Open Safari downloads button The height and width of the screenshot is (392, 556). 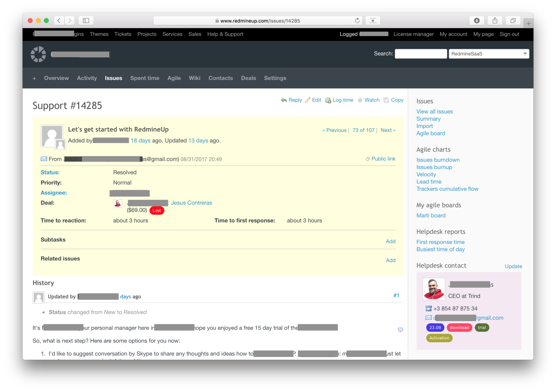(477, 21)
